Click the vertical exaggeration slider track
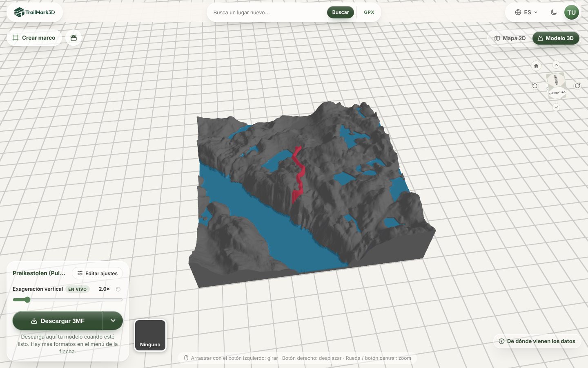 click(68, 300)
